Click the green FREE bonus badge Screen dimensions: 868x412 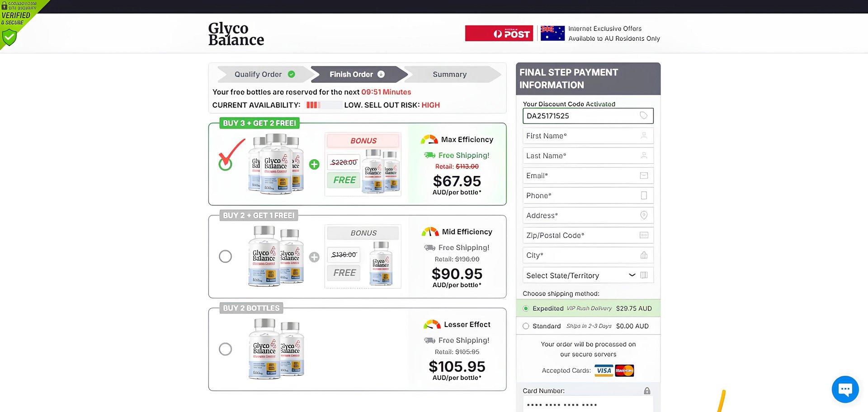click(344, 180)
